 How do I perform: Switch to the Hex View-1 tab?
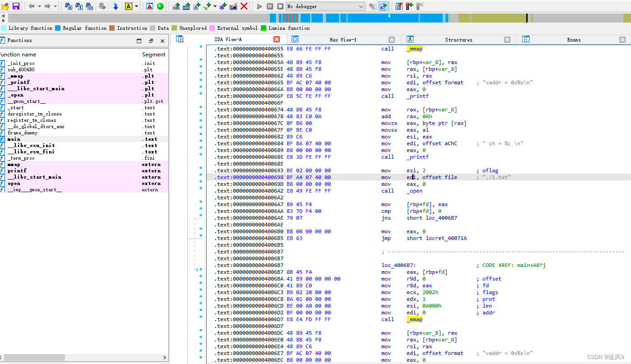(x=343, y=40)
